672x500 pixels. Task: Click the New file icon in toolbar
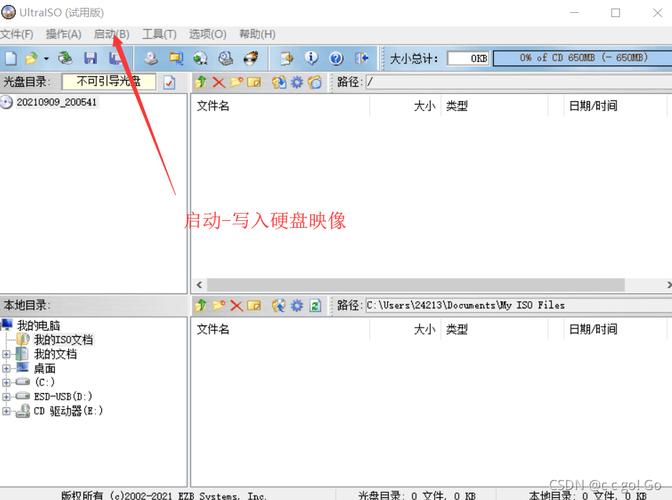point(11,59)
